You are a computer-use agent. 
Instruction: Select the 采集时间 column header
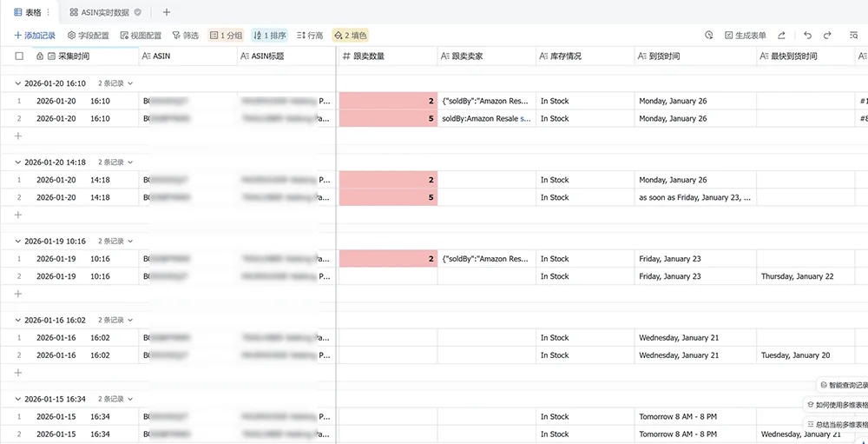point(83,56)
